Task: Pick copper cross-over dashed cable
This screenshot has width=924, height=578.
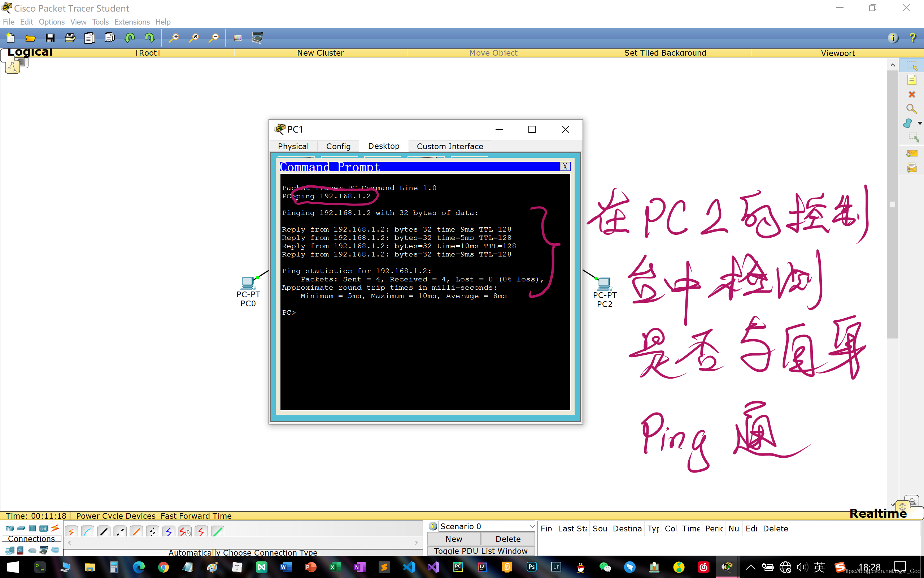Action: click(120, 532)
